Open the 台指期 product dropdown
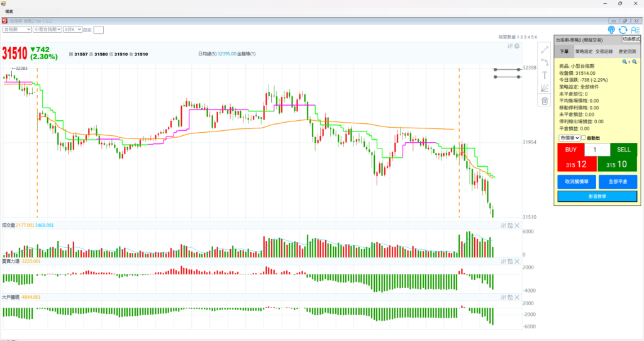This screenshot has height=341, width=644. point(17,29)
